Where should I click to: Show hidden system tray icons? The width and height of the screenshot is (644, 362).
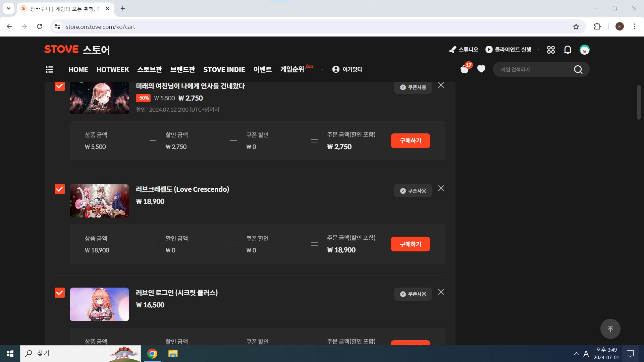[x=576, y=354]
